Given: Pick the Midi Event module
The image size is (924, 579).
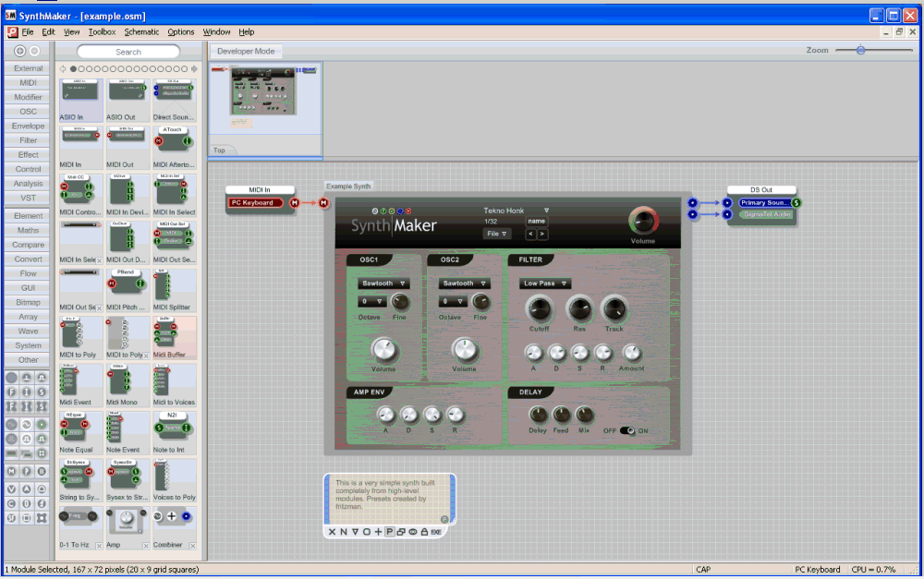Looking at the screenshot, I should coord(80,385).
